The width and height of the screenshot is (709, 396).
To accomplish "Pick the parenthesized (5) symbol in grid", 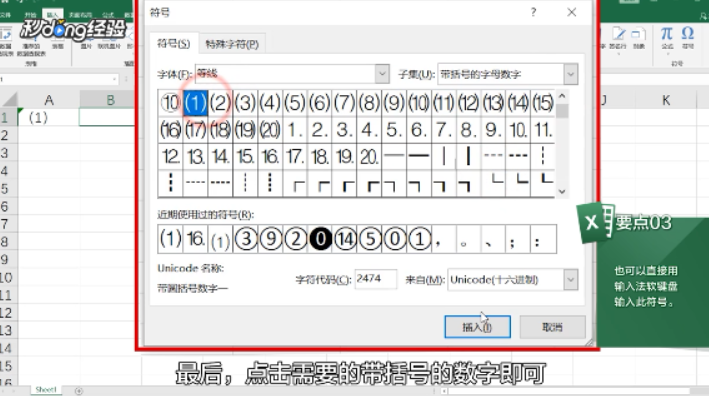I will point(295,103).
